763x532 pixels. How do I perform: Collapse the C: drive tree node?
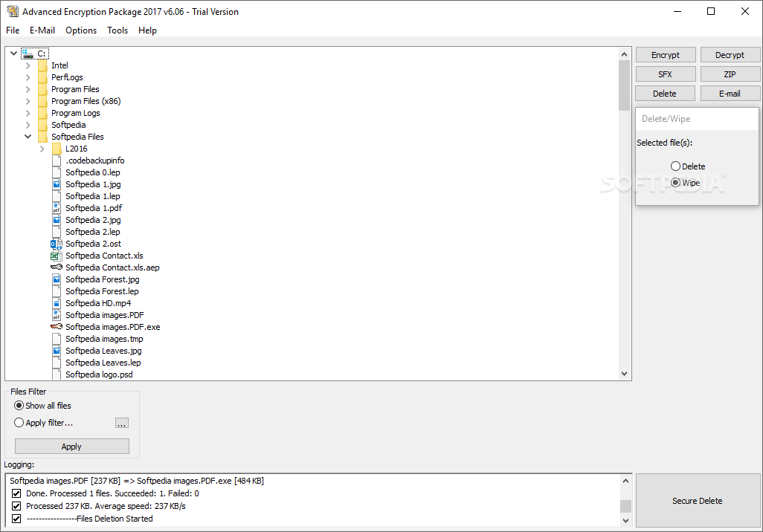click(13, 53)
